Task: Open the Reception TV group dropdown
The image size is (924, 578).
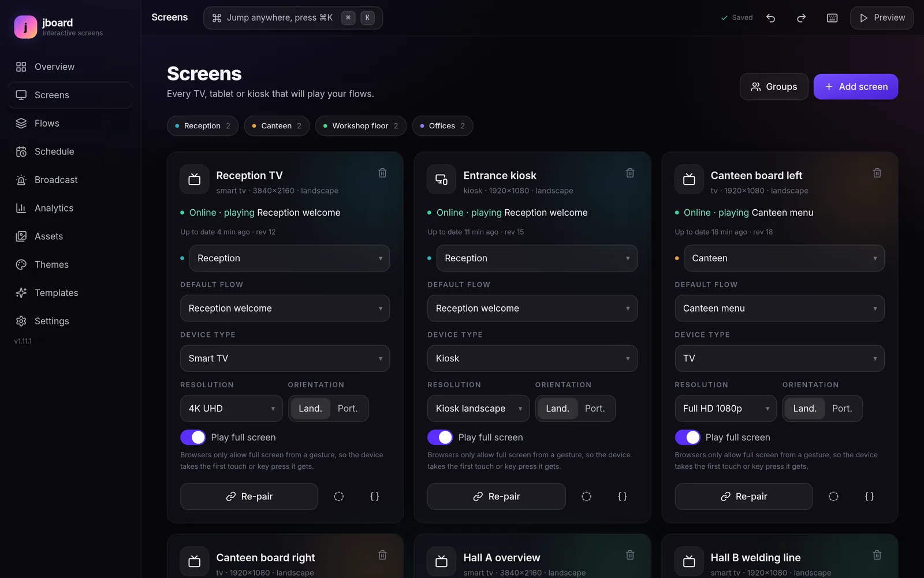Action: [289, 258]
